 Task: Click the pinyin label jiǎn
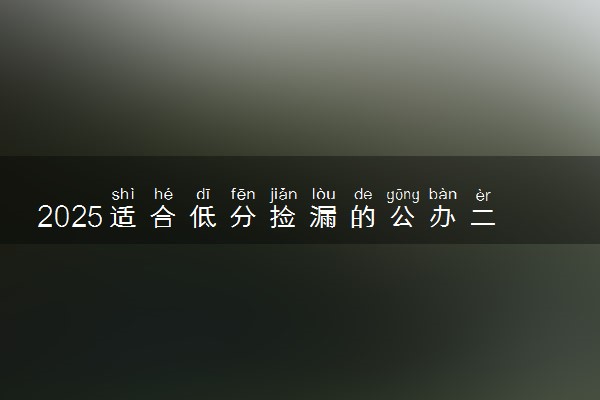click(284, 195)
